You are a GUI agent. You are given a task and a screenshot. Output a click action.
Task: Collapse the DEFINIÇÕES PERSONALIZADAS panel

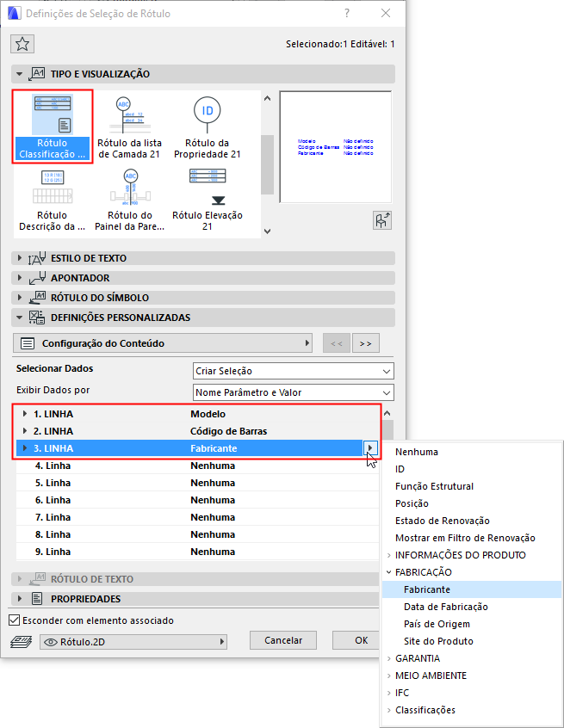tap(20, 318)
